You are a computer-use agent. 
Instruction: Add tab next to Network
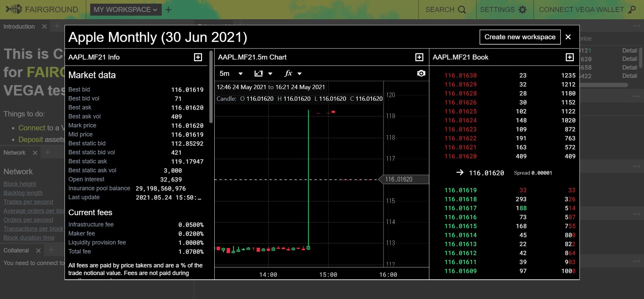[x=48, y=152]
